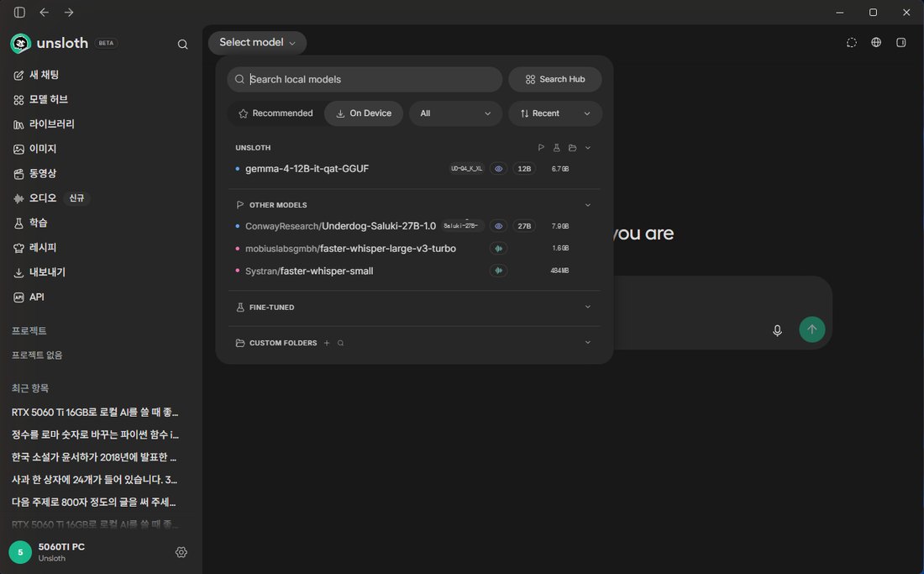This screenshot has height=574, width=924.
Task: Open recent chat starting with 사과 한 상자에
Action: click(95, 480)
